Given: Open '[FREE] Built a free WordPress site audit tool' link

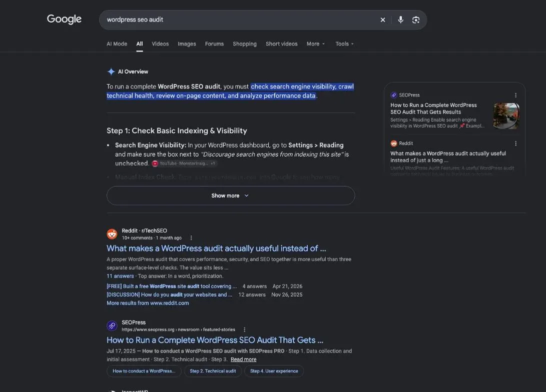Looking at the screenshot, I should [x=172, y=286].
